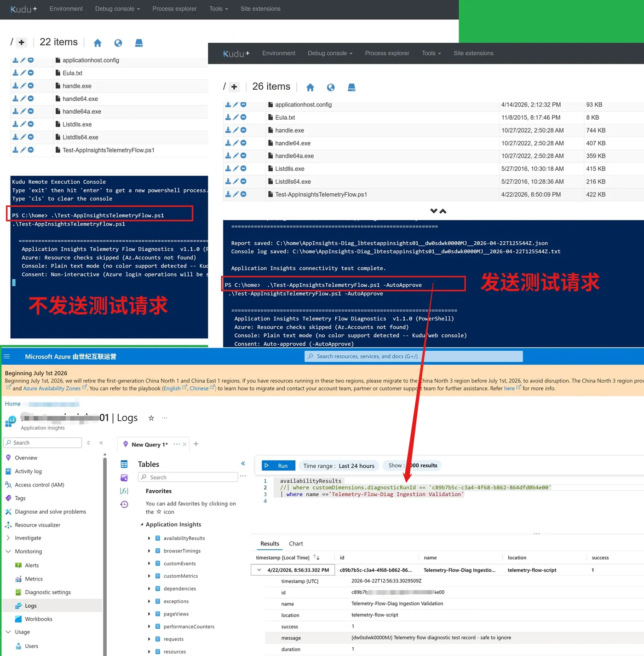This screenshot has height=656, width=644.
Task: Expand the availabilityResults table node
Action: (x=149, y=538)
